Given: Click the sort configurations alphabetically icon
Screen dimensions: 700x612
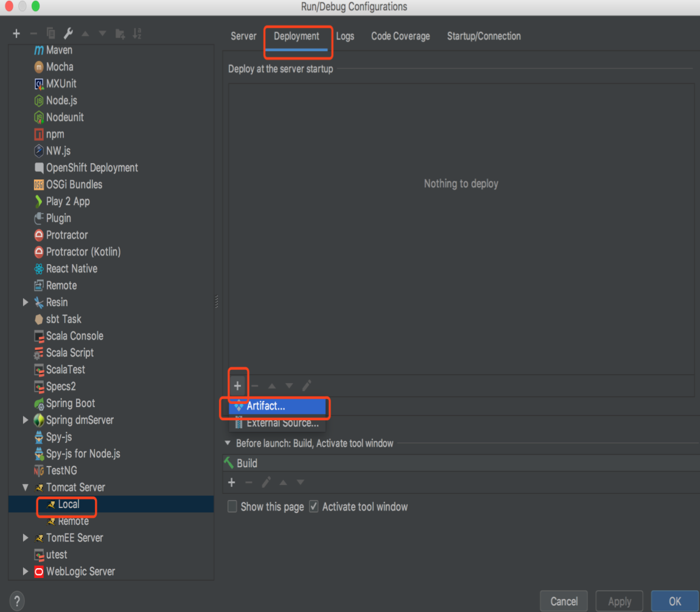Looking at the screenshot, I should coord(137,33).
